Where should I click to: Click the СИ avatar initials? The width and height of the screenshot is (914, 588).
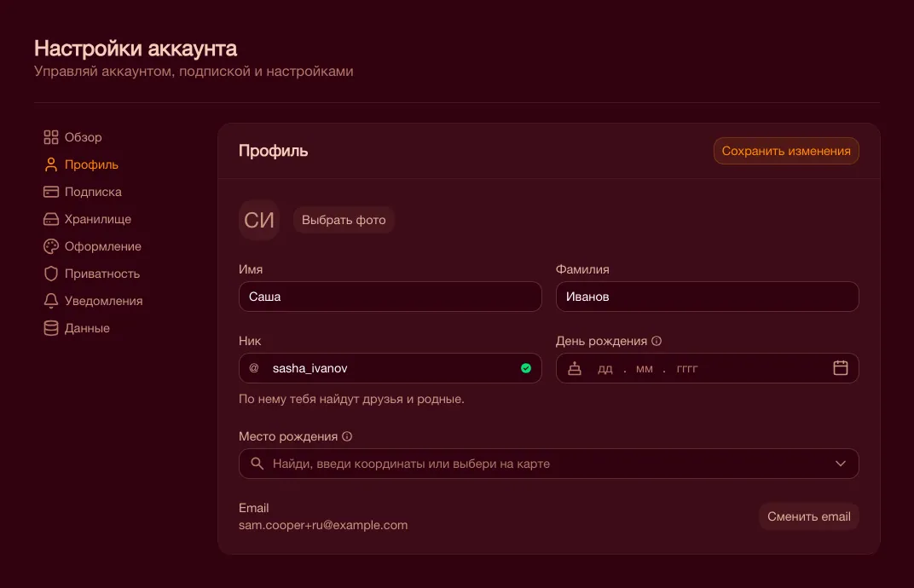pos(259,220)
